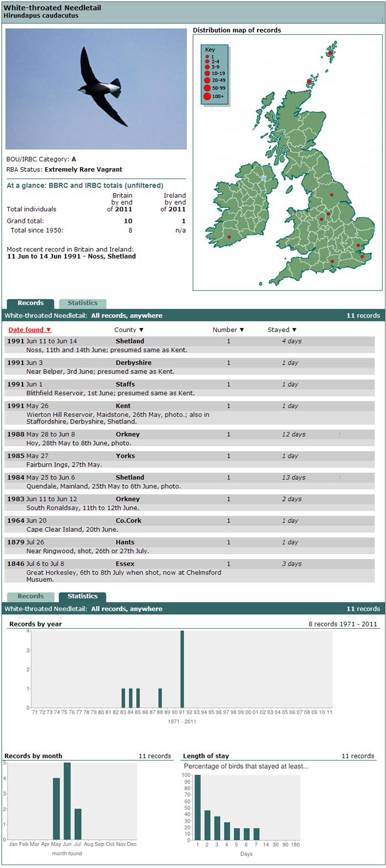
Task: Sort records by County column
Action: pos(128,330)
